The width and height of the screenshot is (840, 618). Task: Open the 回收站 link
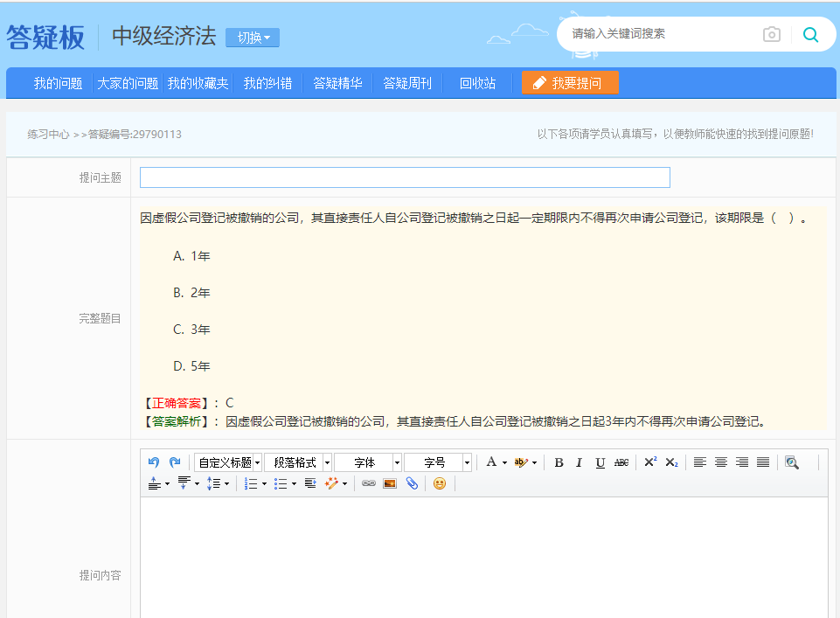(x=476, y=84)
